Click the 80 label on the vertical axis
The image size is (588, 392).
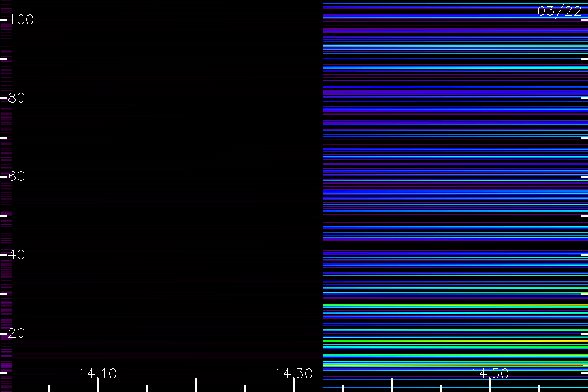16,98
